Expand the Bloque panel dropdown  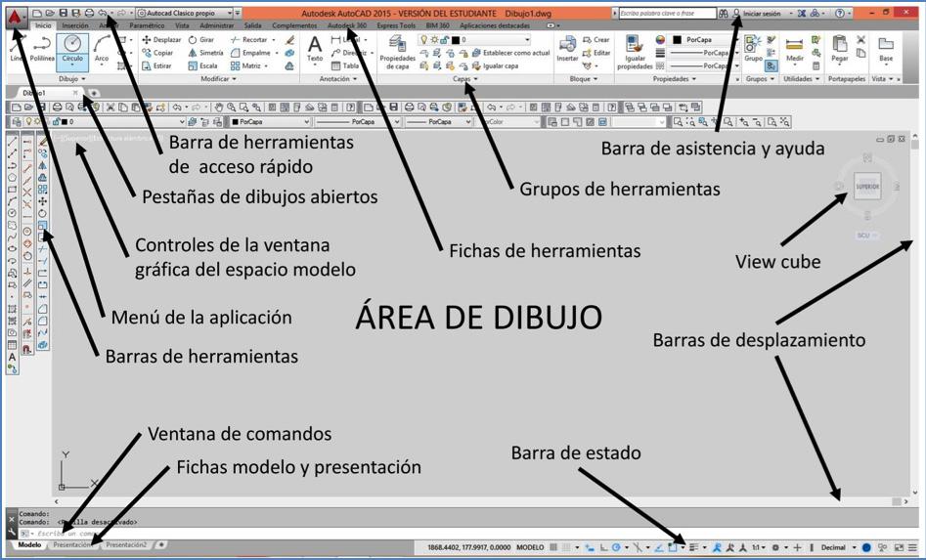coord(583,78)
